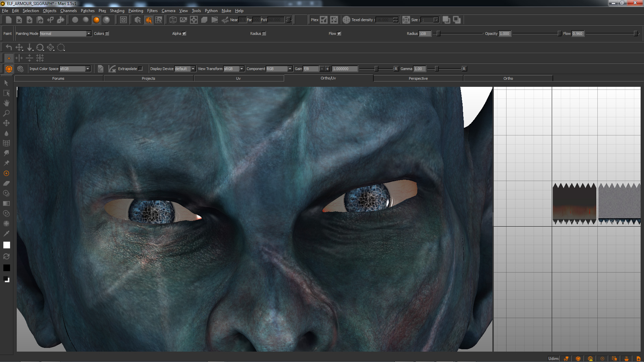Open the Size dropdown
Viewport: 644px width, 362px height.
[430, 20]
